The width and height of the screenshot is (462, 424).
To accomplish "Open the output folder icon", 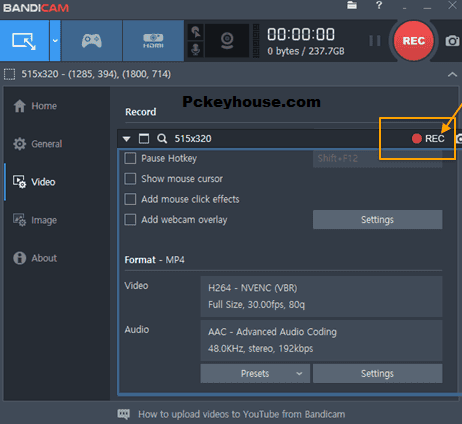I will 352,6.
